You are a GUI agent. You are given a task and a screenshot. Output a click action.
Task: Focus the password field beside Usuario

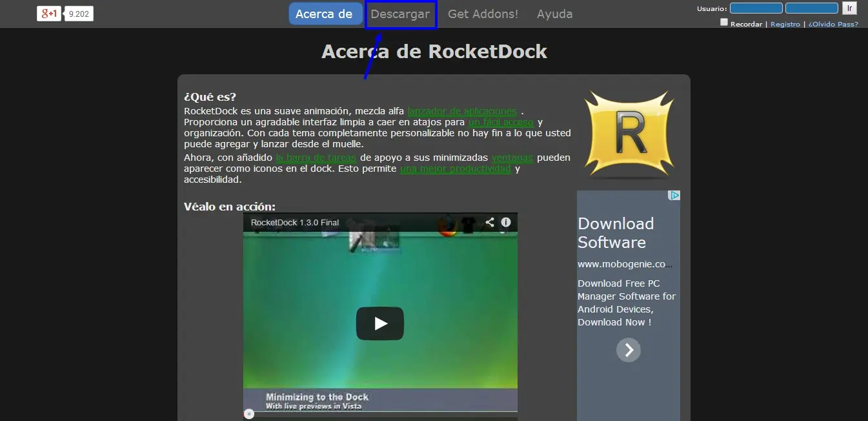click(x=811, y=8)
